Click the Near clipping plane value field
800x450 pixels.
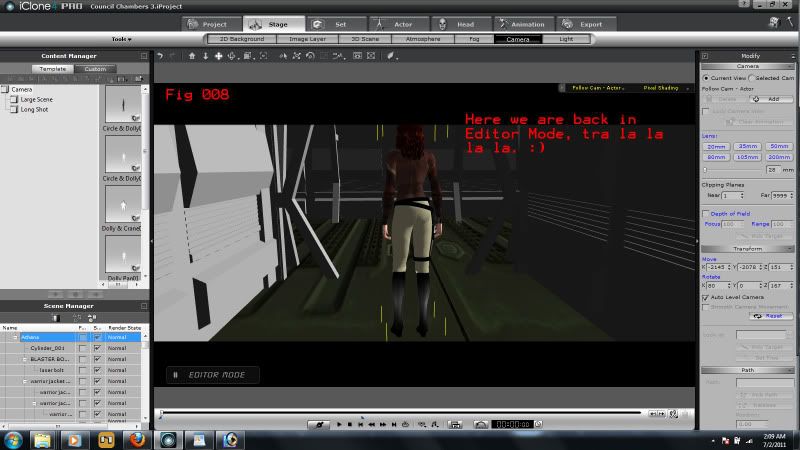730,195
